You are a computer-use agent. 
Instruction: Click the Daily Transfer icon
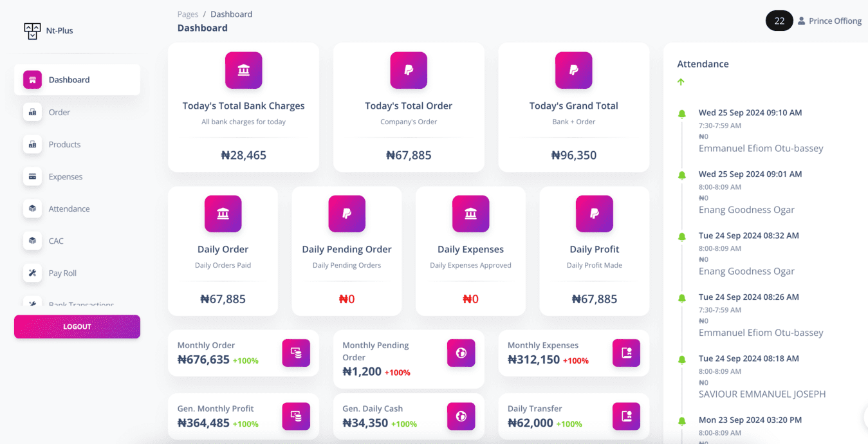coord(626,416)
